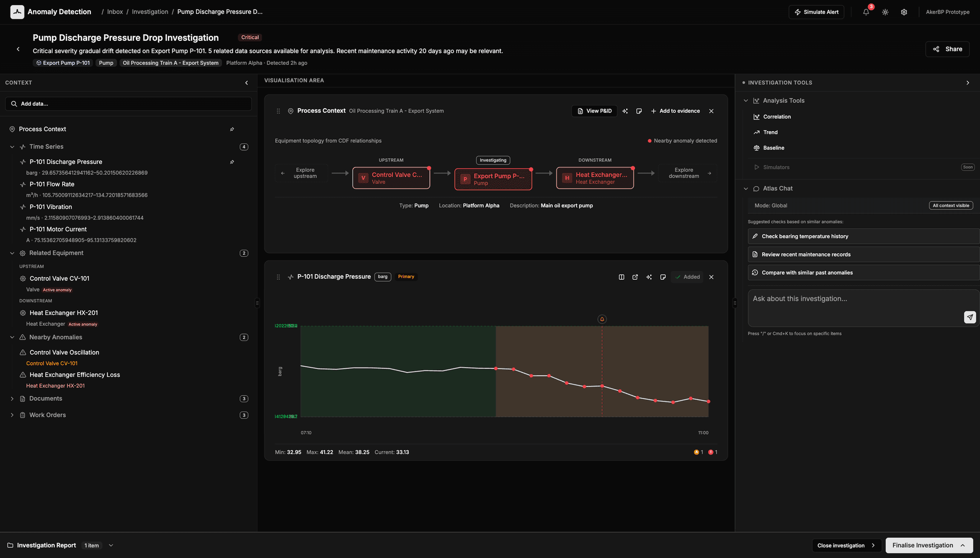Open the Trend analysis tool
The image size is (980, 558).
[x=770, y=132]
